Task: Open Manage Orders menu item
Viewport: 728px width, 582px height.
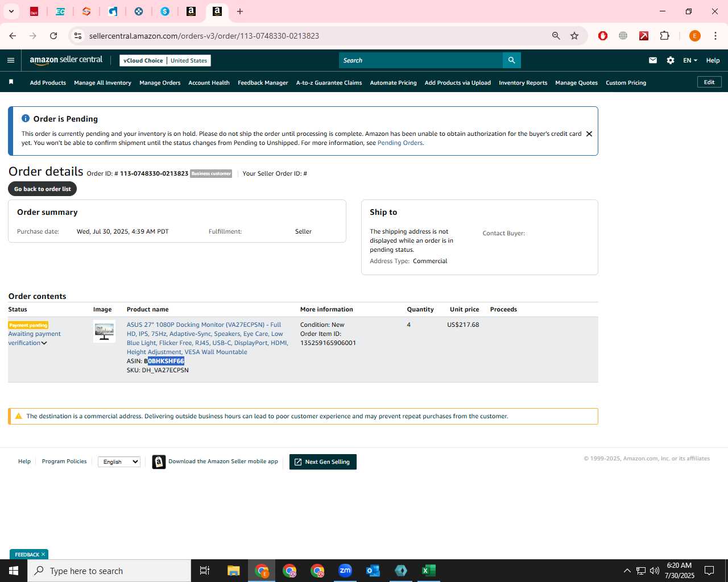Action: pos(160,82)
